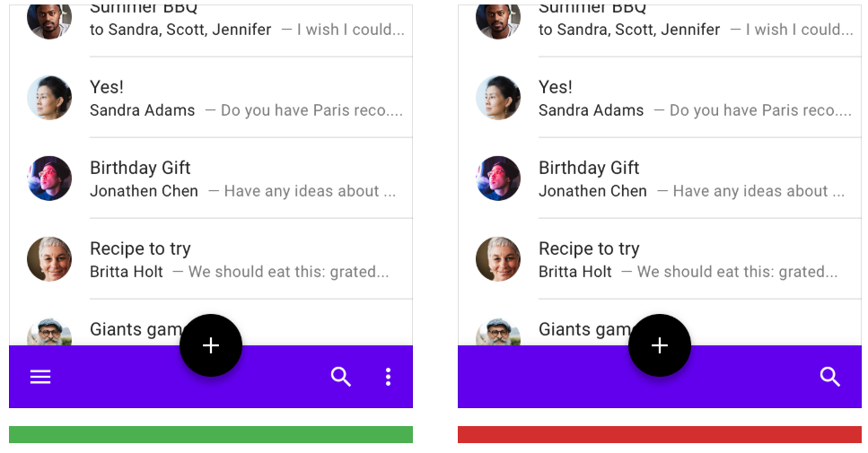The width and height of the screenshot is (868, 453).
Task: Open the Yes! email in green-underlined mockup
Action: (x=242, y=98)
